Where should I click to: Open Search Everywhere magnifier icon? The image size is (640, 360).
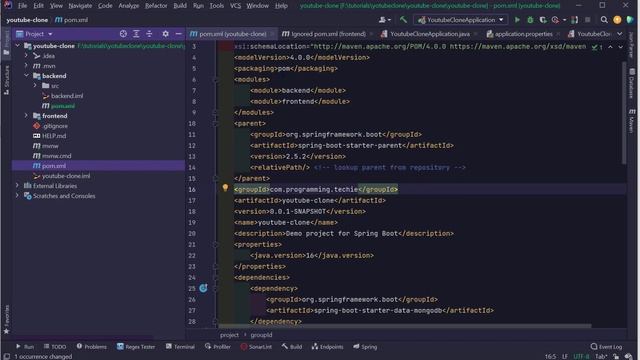(x=604, y=20)
